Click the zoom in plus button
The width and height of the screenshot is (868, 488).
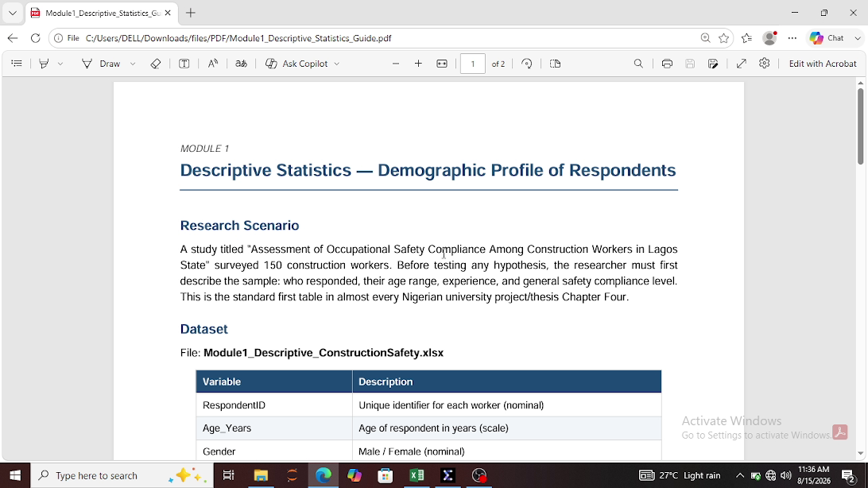click(418, 64)
